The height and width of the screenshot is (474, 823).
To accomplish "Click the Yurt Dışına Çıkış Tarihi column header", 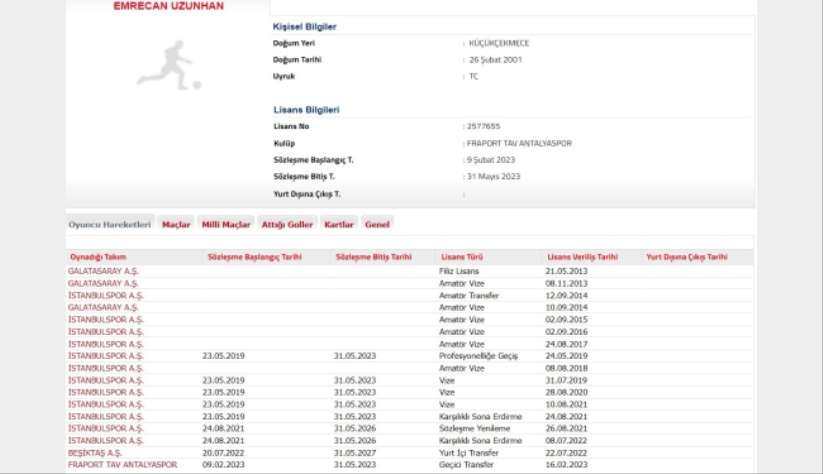I will coord(687,257).
